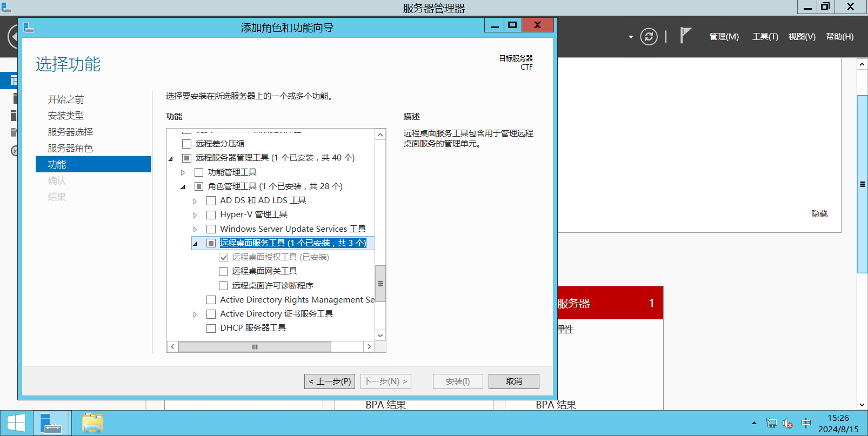Click the muted volume tray icon

pyautogui.click(x=788, y=423)
